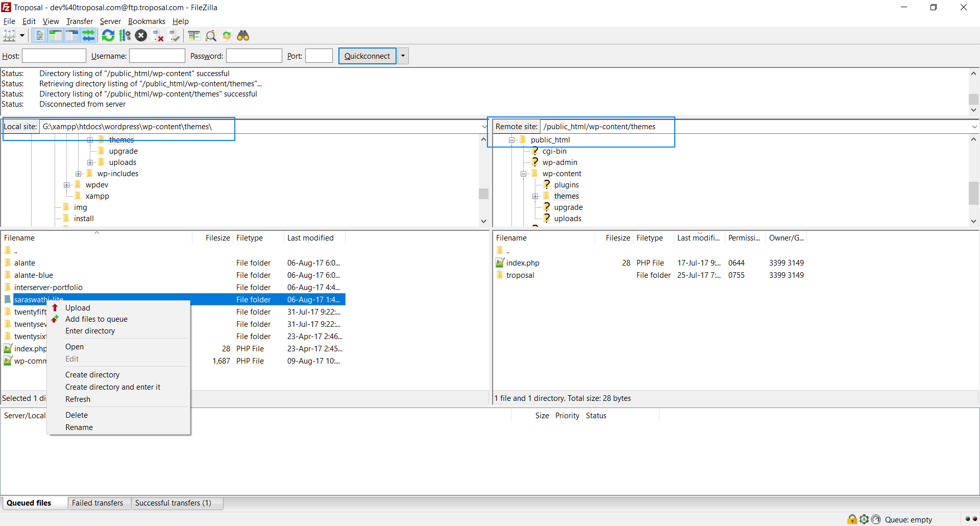Image resolution: width=980 pixels, height=526 pixels.
Task: Select the interserver-portfolio folder
Action: point(48,287)
